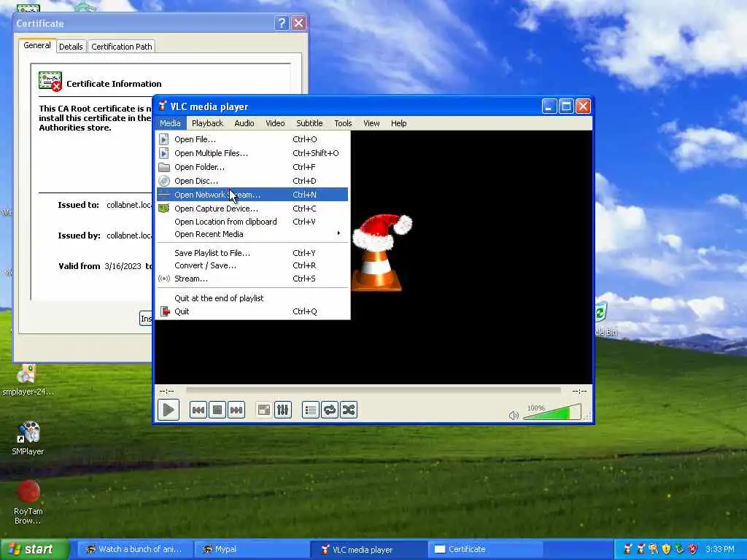
Task: Switch to Watch a bunch of ani taskbar item
Action: 135,549
